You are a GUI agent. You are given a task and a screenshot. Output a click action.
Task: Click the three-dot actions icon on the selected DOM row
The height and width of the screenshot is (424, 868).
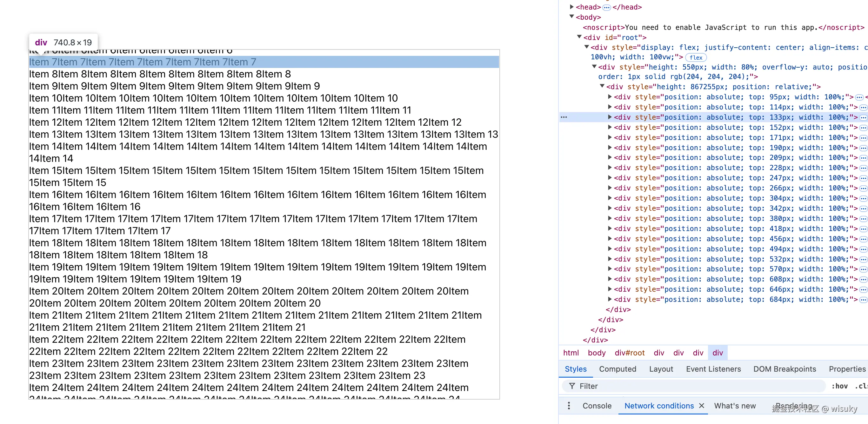564,117
